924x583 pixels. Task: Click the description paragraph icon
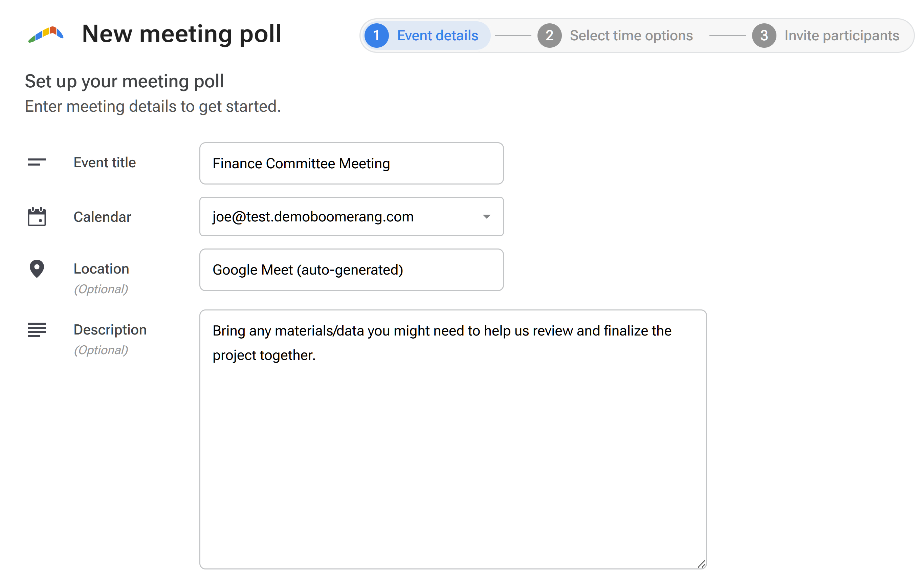(x=37, y=329)
